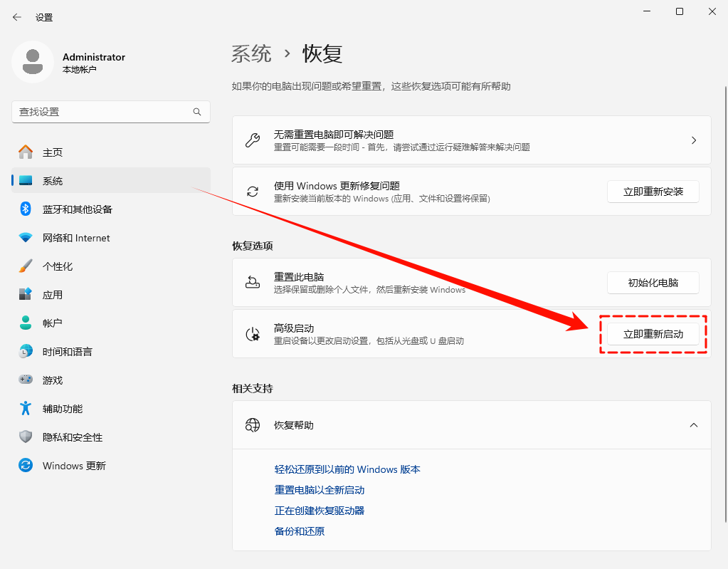728x569 pixels.
Task: Click the restart now button
Action: coord(653,333)
